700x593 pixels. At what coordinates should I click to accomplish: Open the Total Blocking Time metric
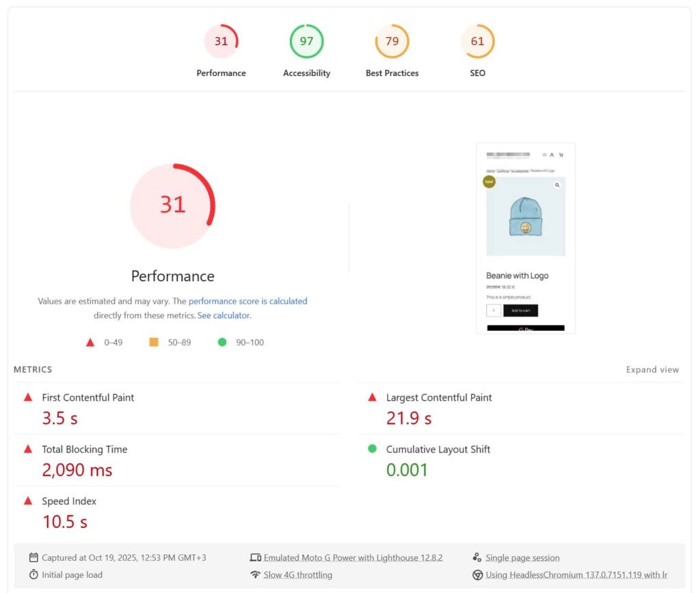click(x=84, y=449)
